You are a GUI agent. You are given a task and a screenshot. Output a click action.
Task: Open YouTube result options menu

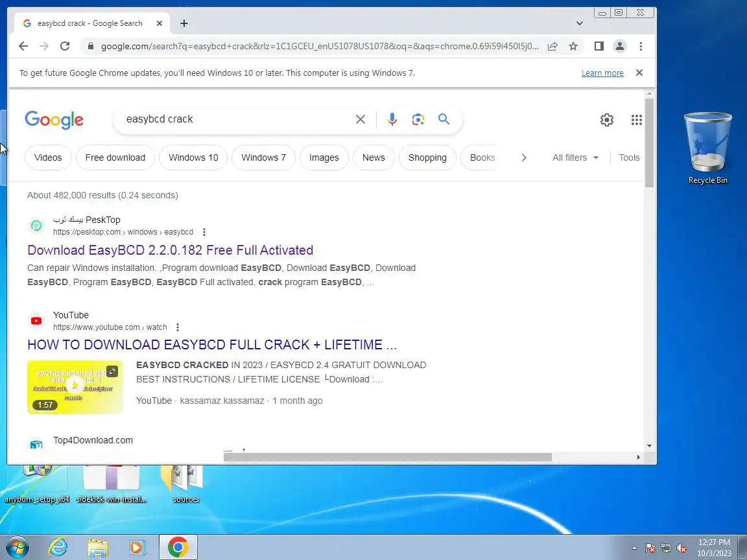tap(177, 327)
